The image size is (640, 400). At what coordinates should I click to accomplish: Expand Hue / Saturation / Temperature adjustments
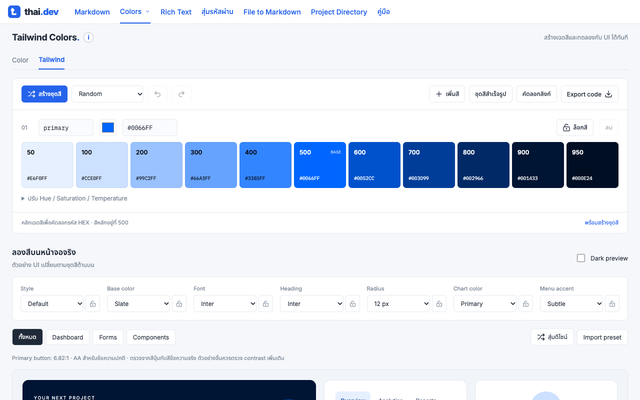click(74, 198)
